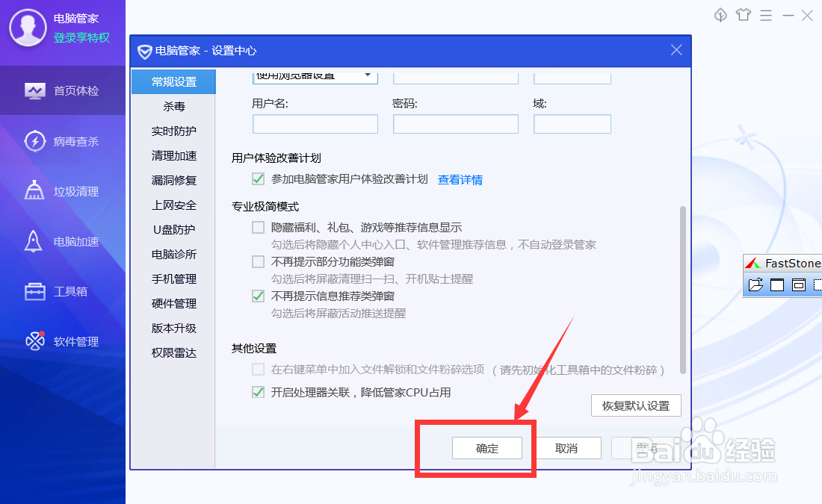Check 隐藏福利、礼包、游戏等推荐信息显示 checkbox
822x504 pixels.
(258, 228)
